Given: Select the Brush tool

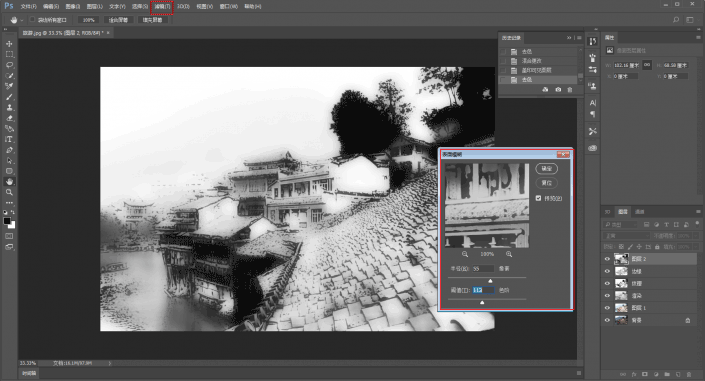Looking at the screenshot, I should 9,97.
